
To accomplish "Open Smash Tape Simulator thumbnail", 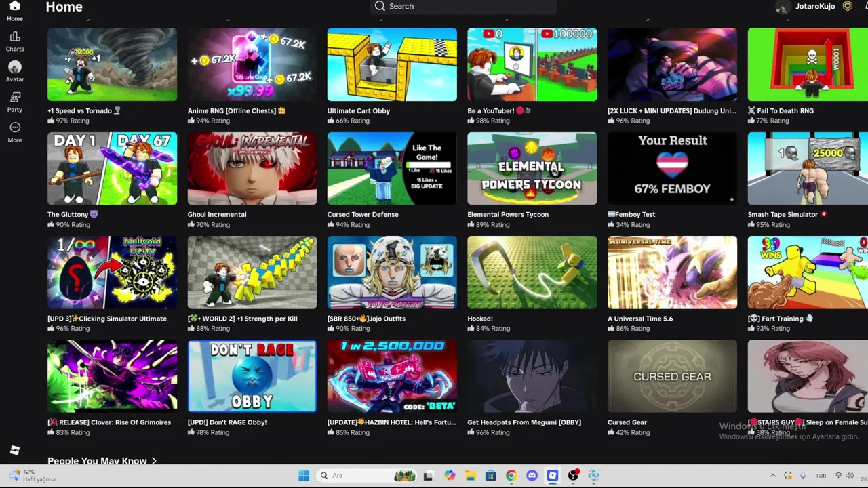I will 808,168.
